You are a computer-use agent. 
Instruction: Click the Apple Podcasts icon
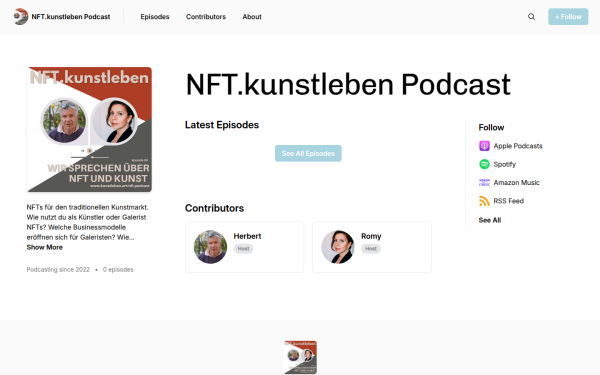click(x=484, y=146)
